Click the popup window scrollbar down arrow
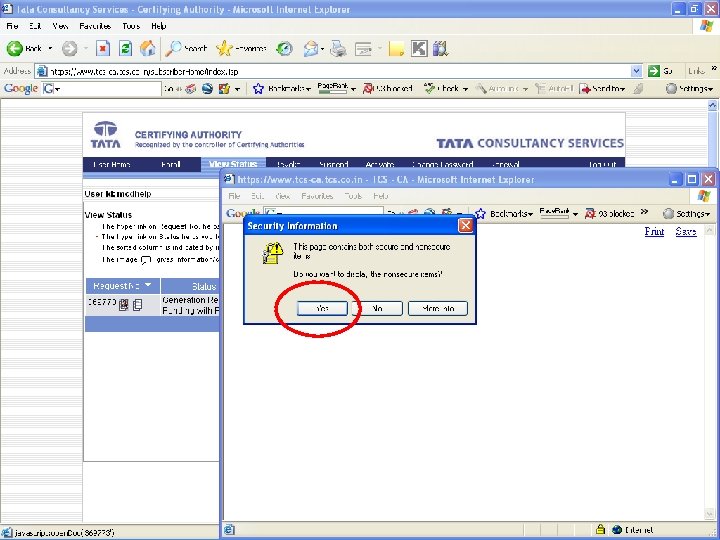This screenshot has width=720, height=540. pyautogui.click(x=710, y=514)
